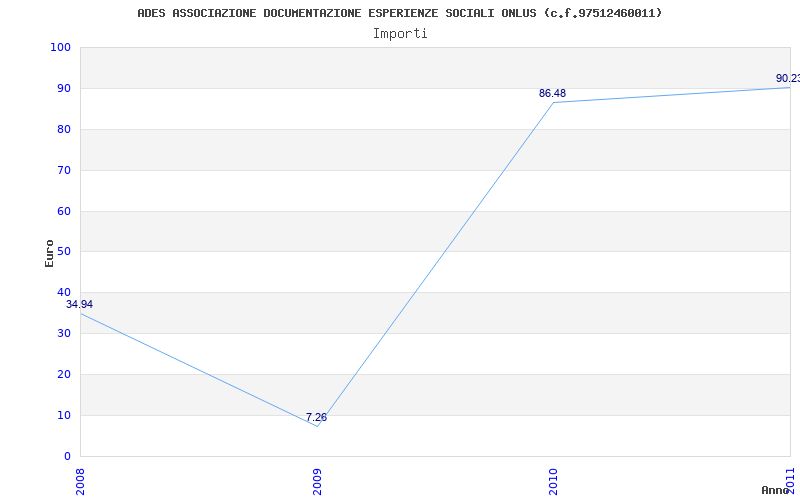Click the 0 y-axis tick value

tap(67, 456)
